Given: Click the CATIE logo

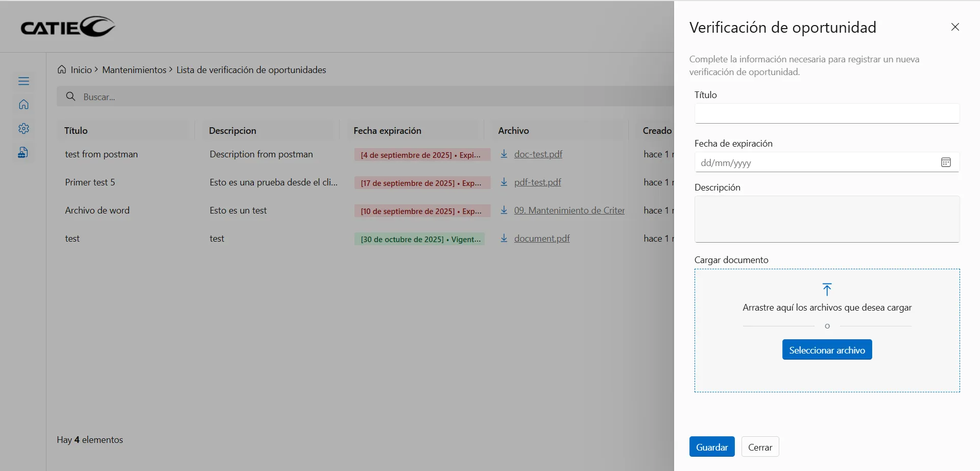Looking at the screenshot, I should point(67,27).
